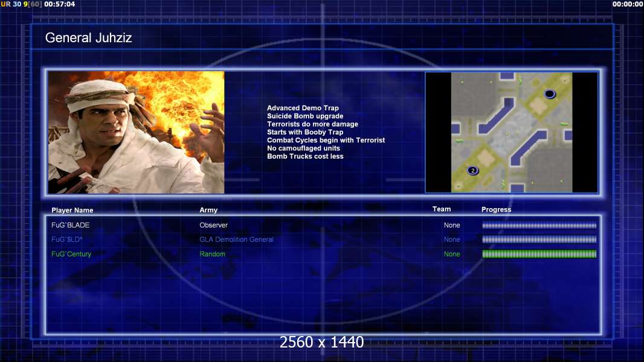
Task: Click the Progress column header
Action: [x=496, y=209]
